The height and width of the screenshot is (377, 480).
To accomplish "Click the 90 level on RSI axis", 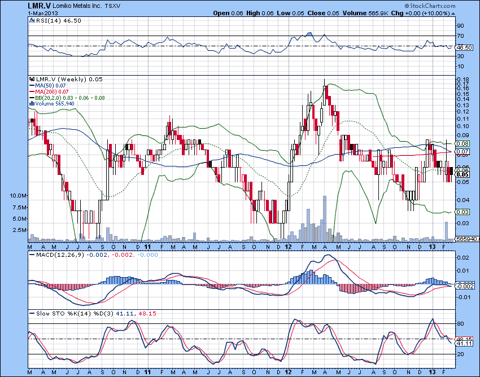I will pyautogui.click(x=461, y=26).
